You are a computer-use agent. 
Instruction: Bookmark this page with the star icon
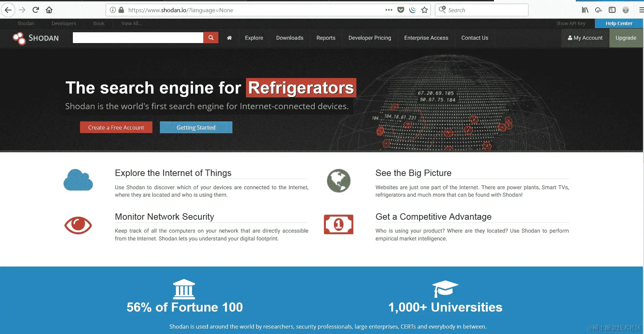[x=424, y=10]
